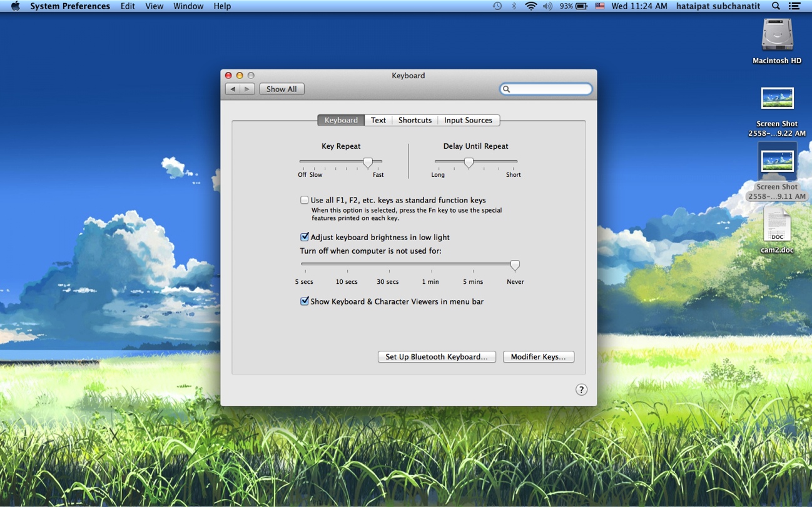
Task: Open the input source flag menu
Action: [599, 6]
